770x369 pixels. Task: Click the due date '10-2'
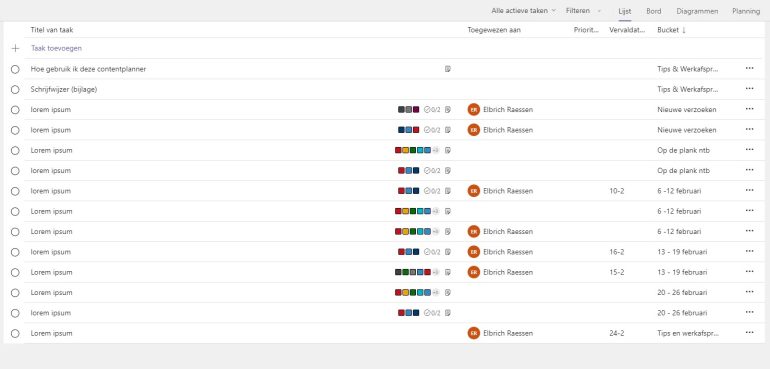click(x=616, y=191)
